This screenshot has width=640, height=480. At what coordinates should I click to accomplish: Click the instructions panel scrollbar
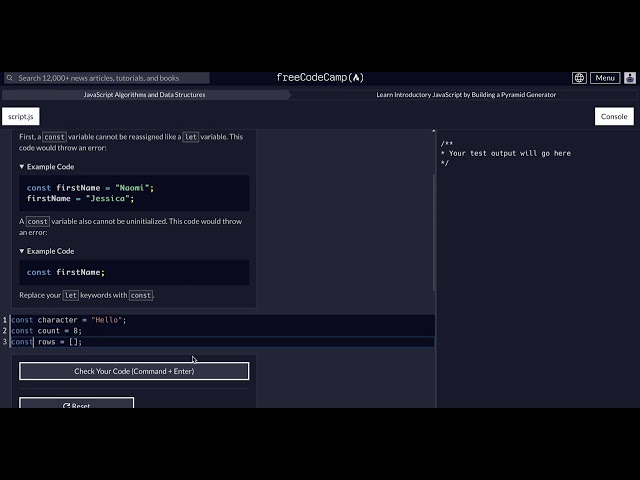pos(433,233)
